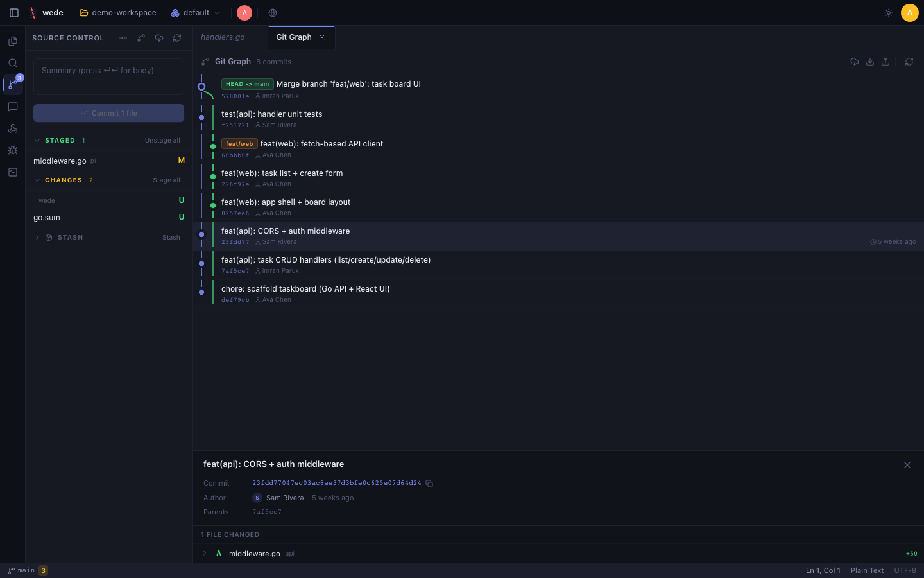This screenshot has width=924, height=578.
Task: Toggle the sidebar panel icon
Action: 14,13
